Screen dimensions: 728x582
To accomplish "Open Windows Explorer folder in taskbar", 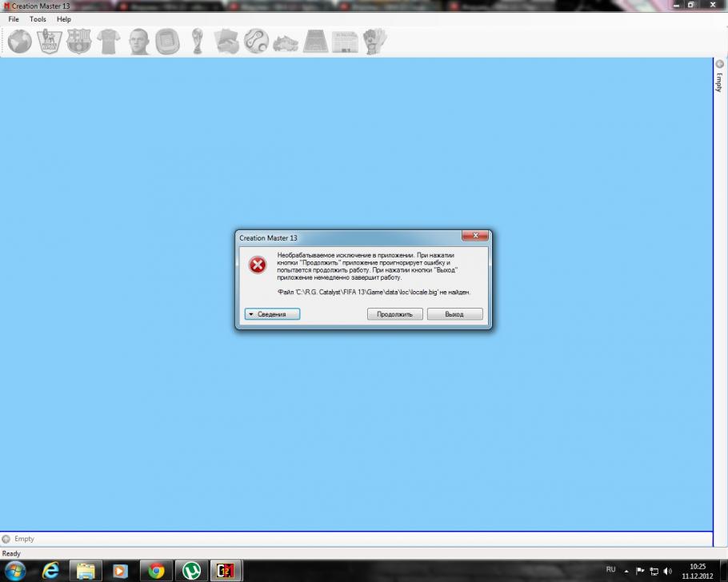I will [x=86, y=571].
